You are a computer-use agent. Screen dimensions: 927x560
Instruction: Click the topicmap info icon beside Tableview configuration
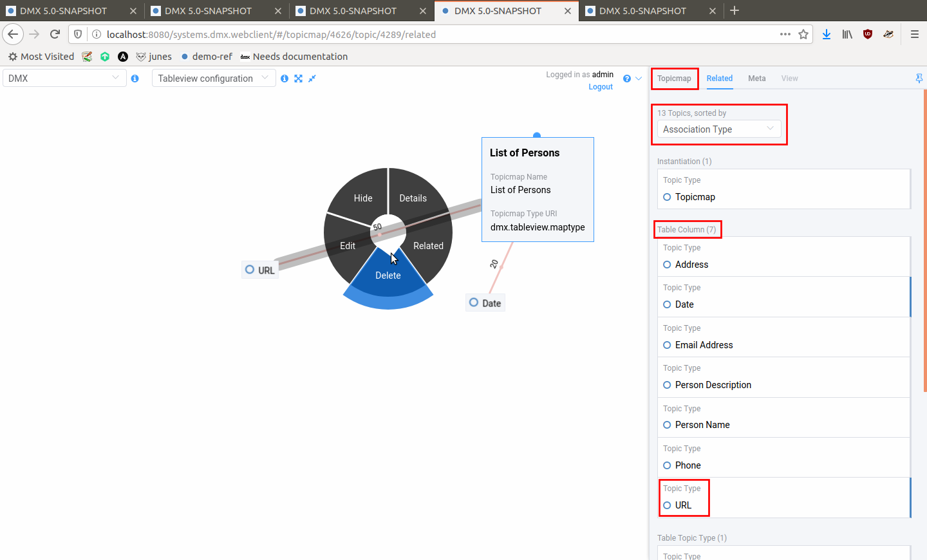pyautogui.click(x=285, y=79)
